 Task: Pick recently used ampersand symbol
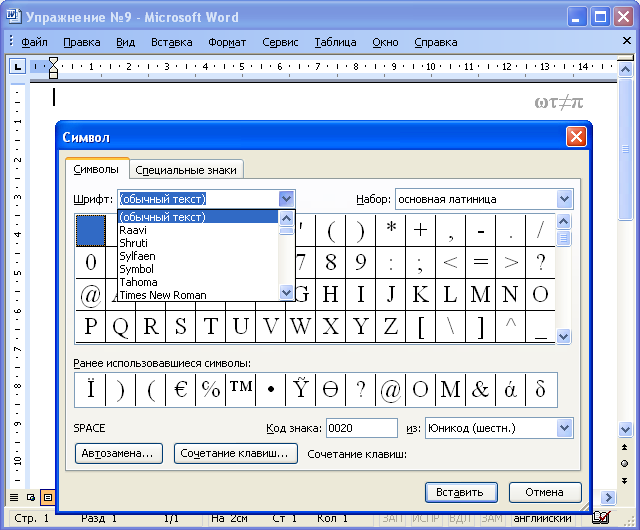tap(480, 390)
